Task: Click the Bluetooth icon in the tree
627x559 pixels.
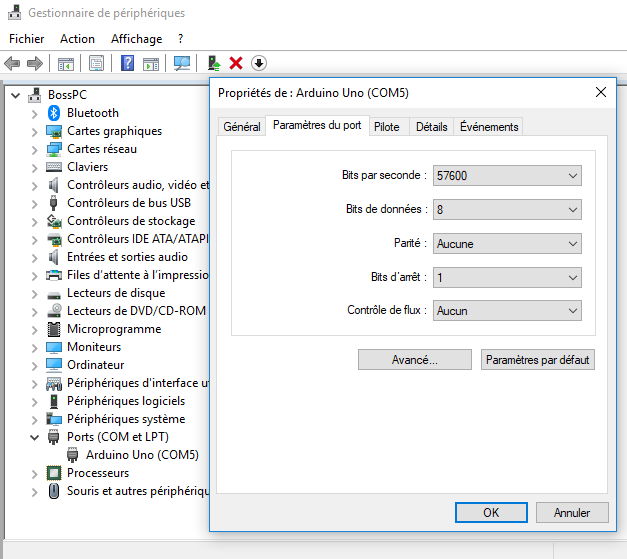Action: [54, 113]
